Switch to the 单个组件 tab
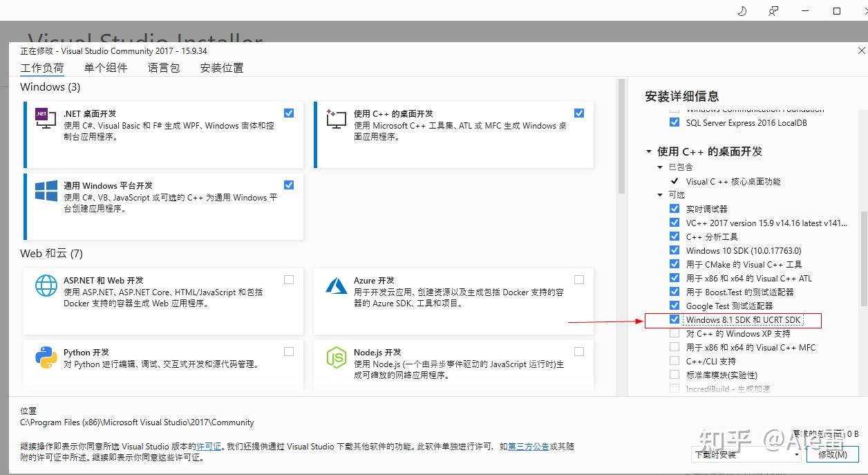This screenshot has width=868, height=475. coord(106,68)
